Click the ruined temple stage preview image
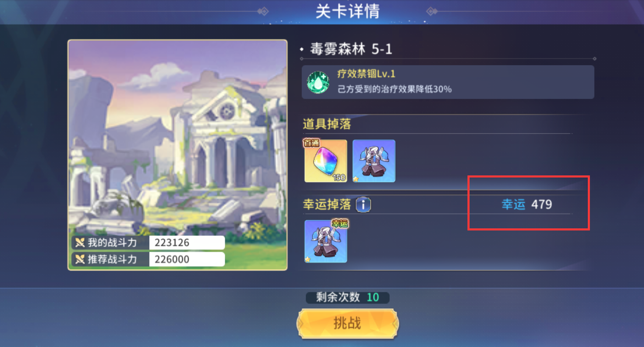644x347 pixels. point(177,155)
